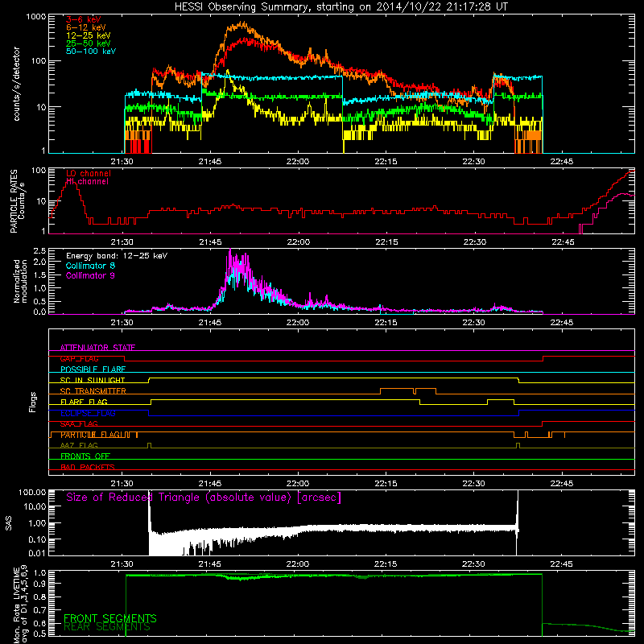
Task: Click the 22:30 time tick under the modulation plot
Action: coord(473,323)
